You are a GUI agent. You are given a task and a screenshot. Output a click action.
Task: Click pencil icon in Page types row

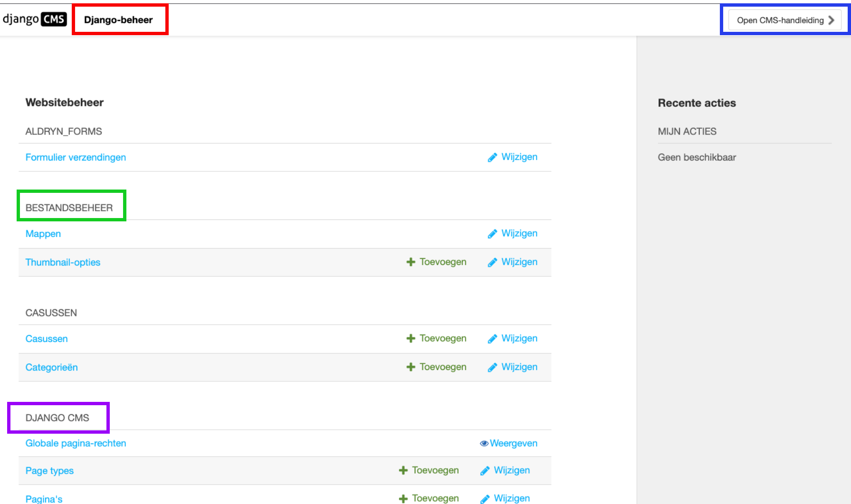(485, 471)
